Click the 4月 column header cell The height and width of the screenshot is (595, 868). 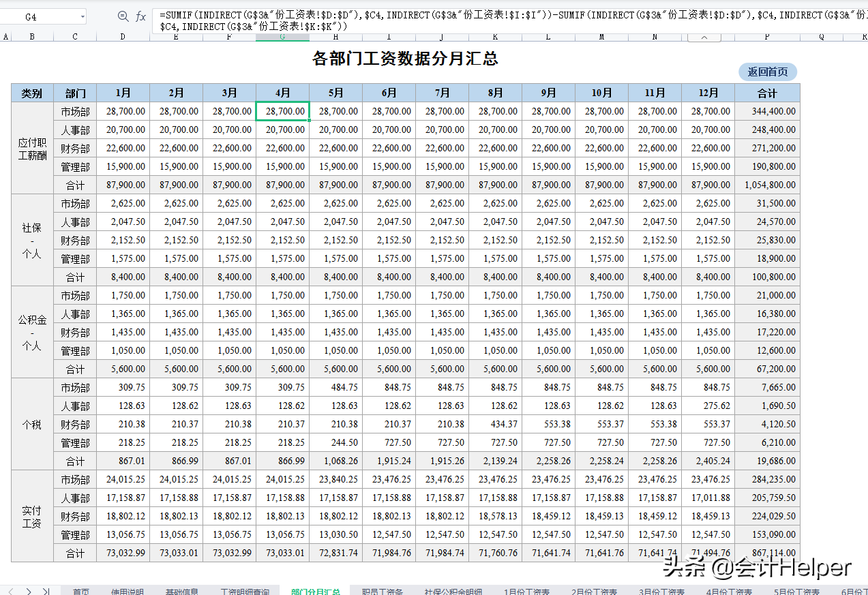(282, 93)
